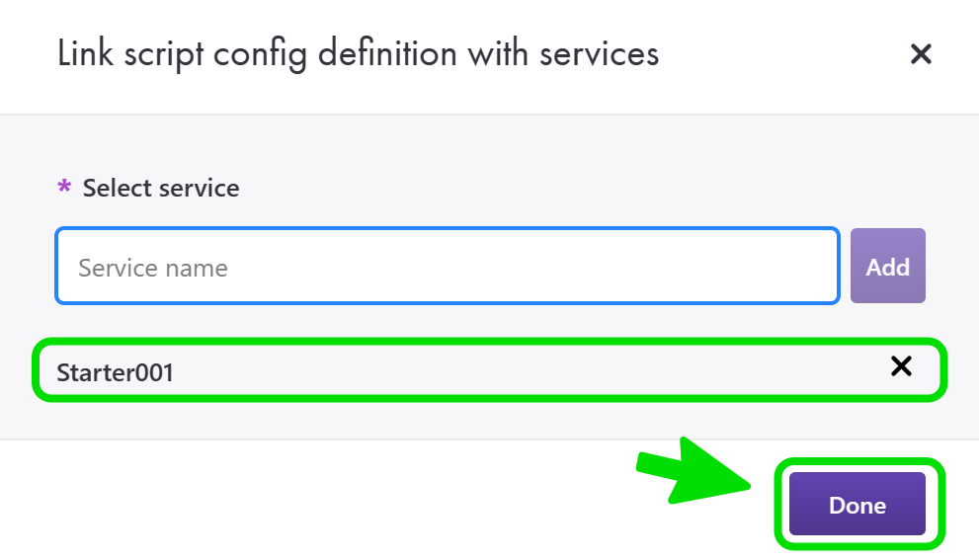Place the cursor on the Service name placeholder
The height and width of the screenshot is (560, 979).
[153, 268]
